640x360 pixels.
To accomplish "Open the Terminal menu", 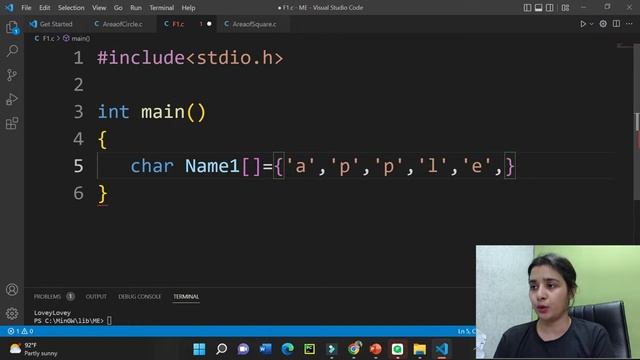I will (161, 8).
